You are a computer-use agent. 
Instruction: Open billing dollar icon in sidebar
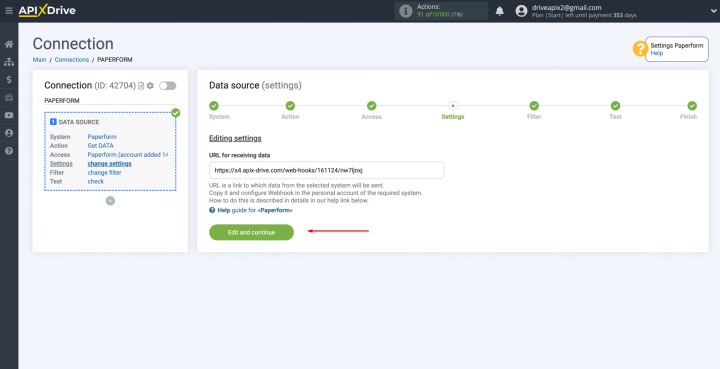click(x=9, y=80)
